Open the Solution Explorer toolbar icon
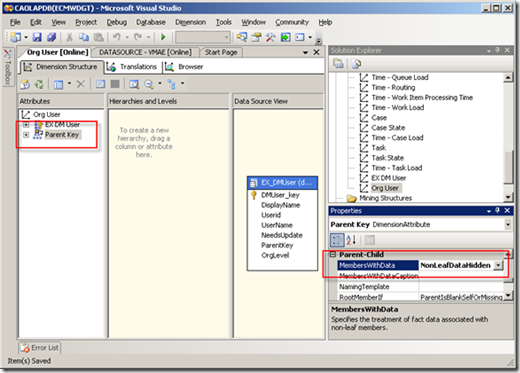The height and width of the screenshot is (373, 520). pyautogui.click(x=242, y=37)
